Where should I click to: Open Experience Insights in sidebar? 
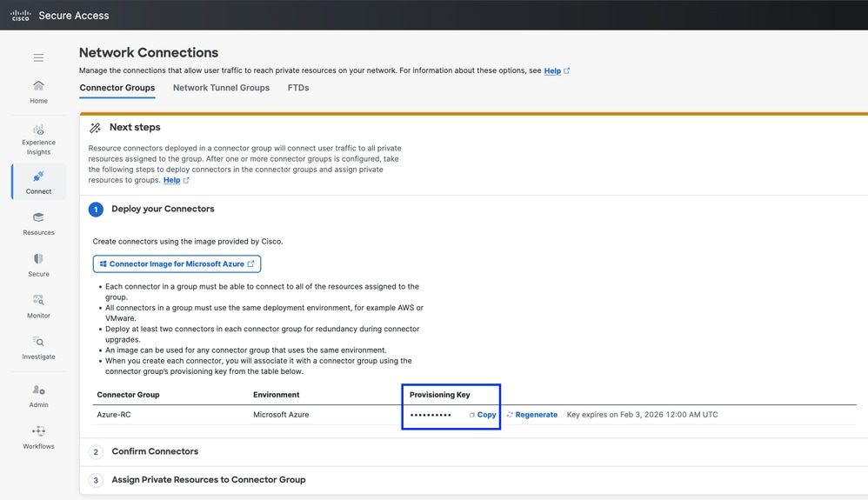tap(38, 139)
